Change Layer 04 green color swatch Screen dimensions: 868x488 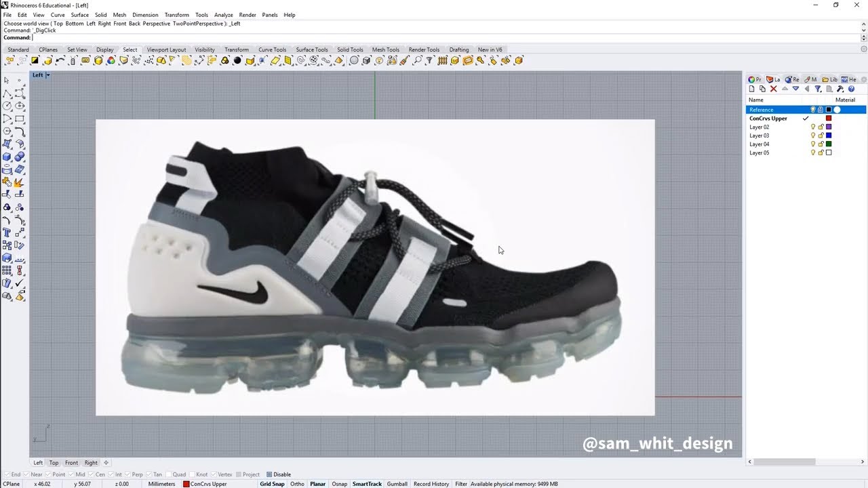pyautogui.click(x=829, y=144)
